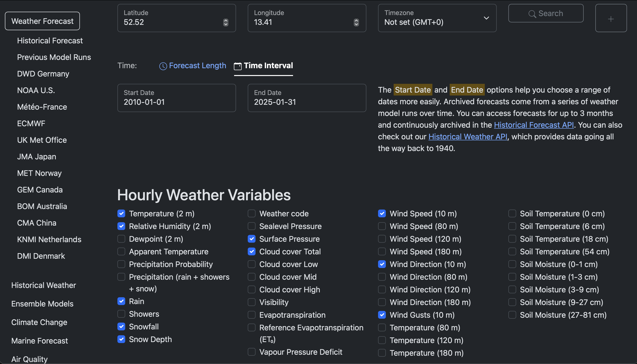Enable Apparent Temperature checkbox
The image size is (637, 364).
pos(121,251)
